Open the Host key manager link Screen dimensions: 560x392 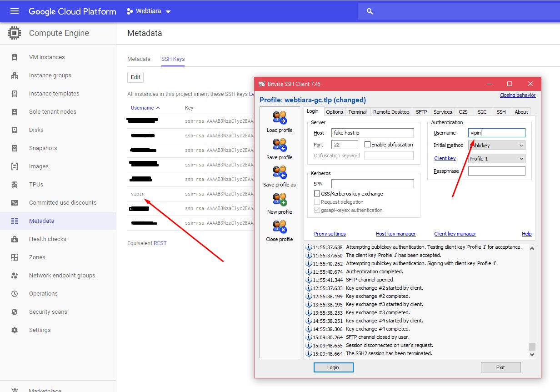point(396,234)
